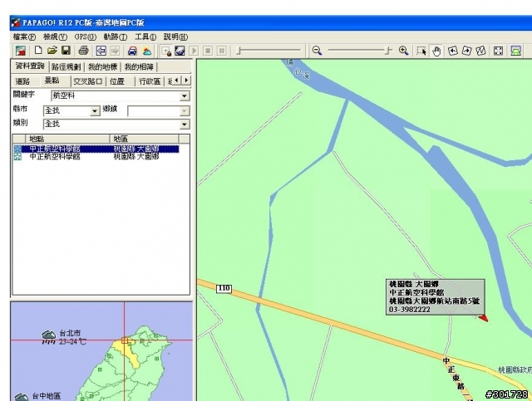Select second 中正航空科學館 result row

(96, 156)
